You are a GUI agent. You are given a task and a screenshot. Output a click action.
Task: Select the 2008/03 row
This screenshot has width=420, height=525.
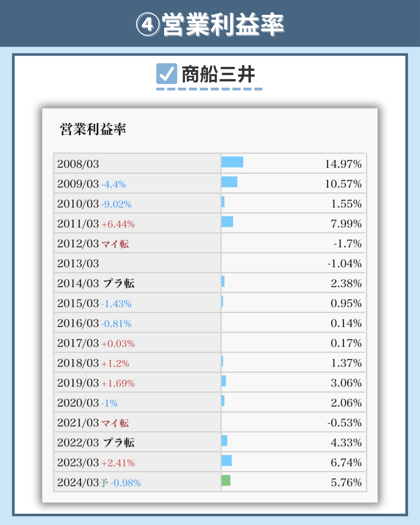pos(210,163)
